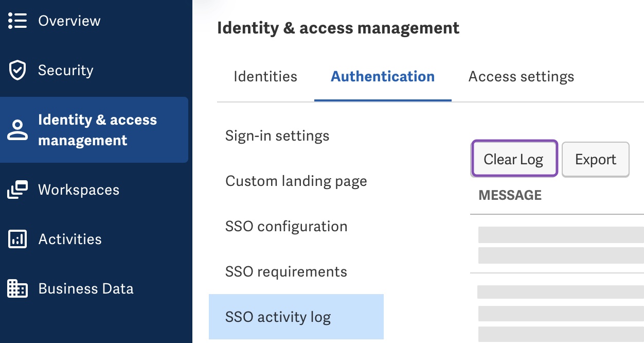Click the Clear Log button

(x=514, y=159)
